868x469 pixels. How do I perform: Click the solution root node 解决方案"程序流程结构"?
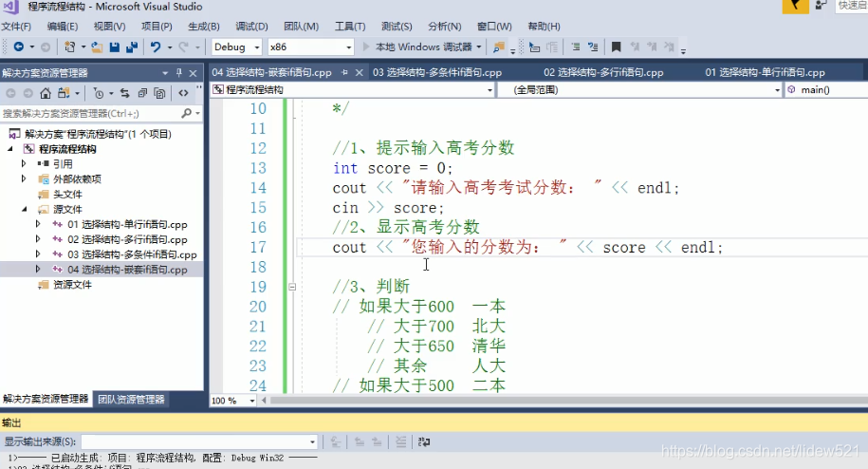point(98,134)
